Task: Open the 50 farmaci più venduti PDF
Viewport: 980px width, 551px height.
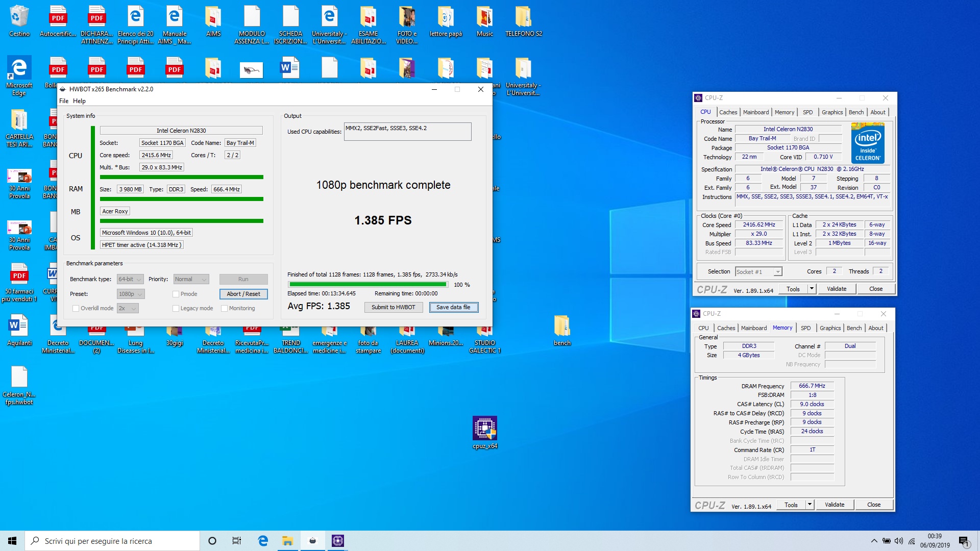Action: coord(19,283)
